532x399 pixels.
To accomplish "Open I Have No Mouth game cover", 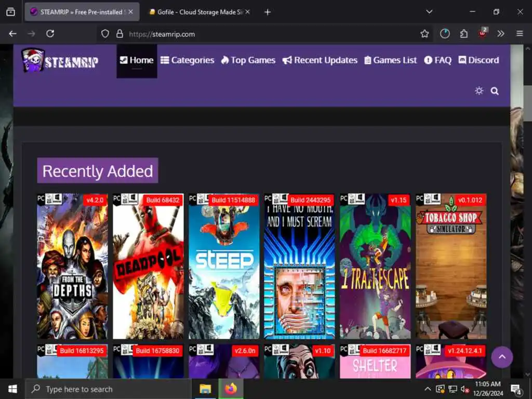I will point(300,267).
